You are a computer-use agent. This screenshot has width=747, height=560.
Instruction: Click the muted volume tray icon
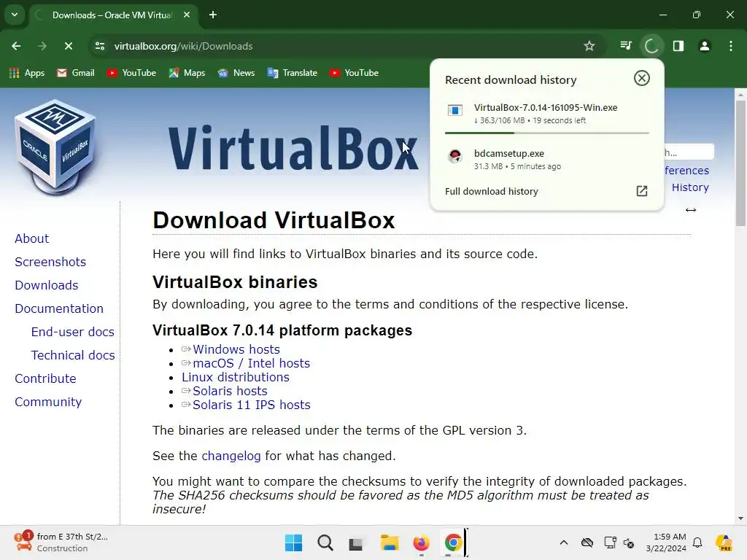(x=629, y=542)
